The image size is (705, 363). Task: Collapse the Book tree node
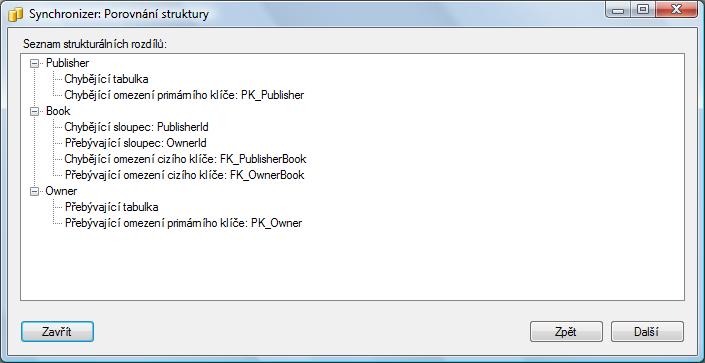(34, 112)
